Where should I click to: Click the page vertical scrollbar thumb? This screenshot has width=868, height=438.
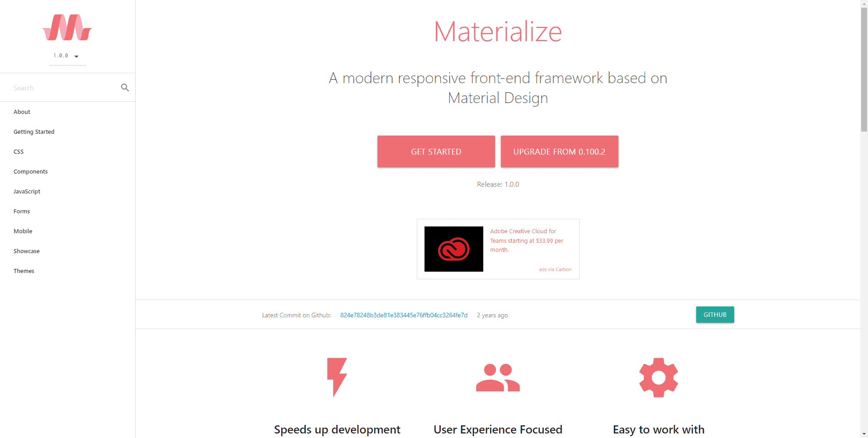point(864,70)
